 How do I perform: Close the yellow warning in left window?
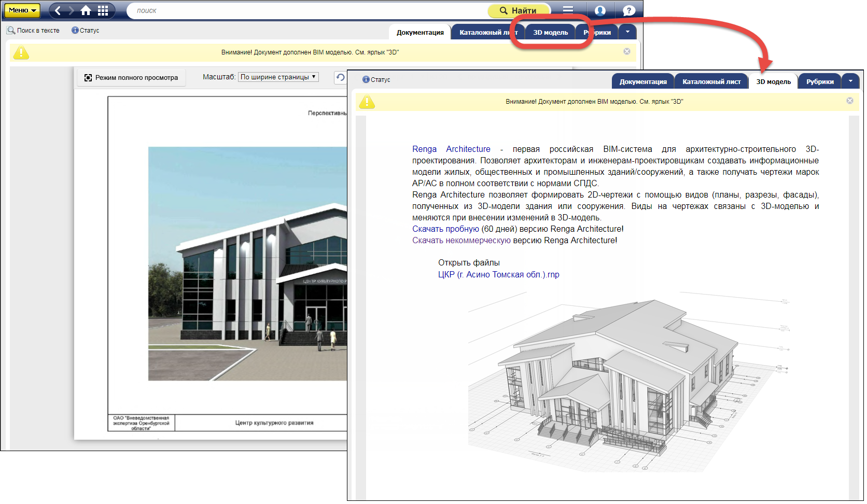[x=627, y=51]
